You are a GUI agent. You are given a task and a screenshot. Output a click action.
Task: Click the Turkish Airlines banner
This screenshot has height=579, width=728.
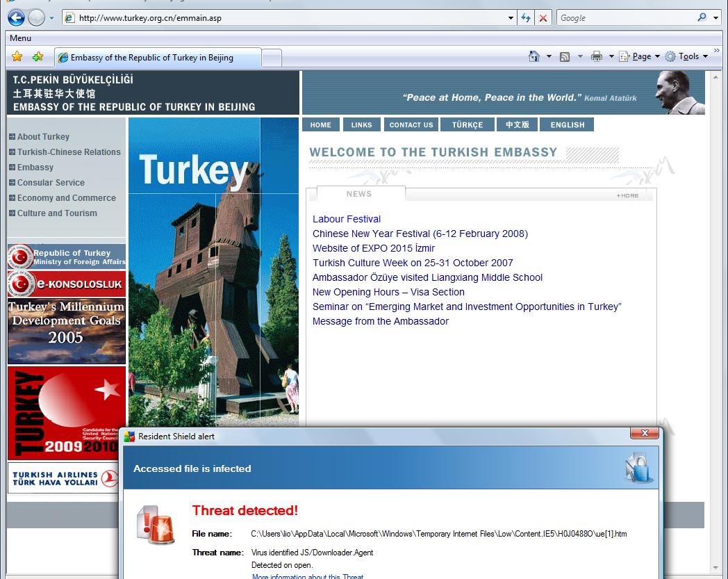(64, 478)
